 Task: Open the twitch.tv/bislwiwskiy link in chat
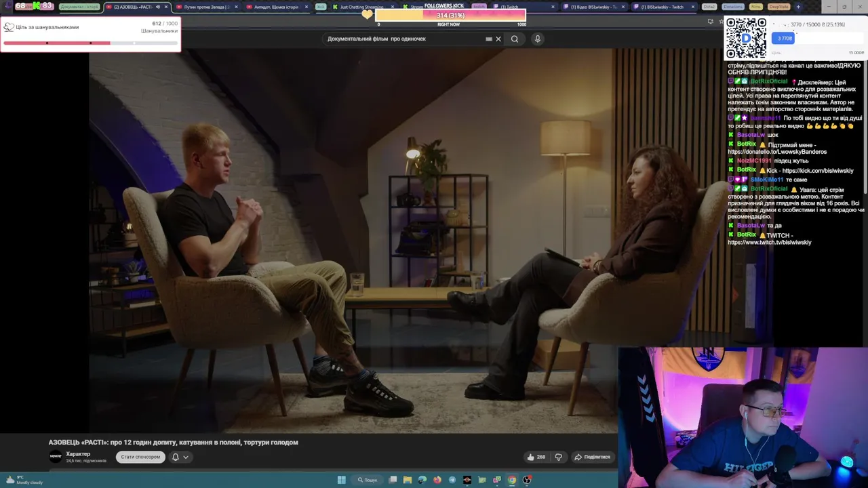[x=770, y=242]
